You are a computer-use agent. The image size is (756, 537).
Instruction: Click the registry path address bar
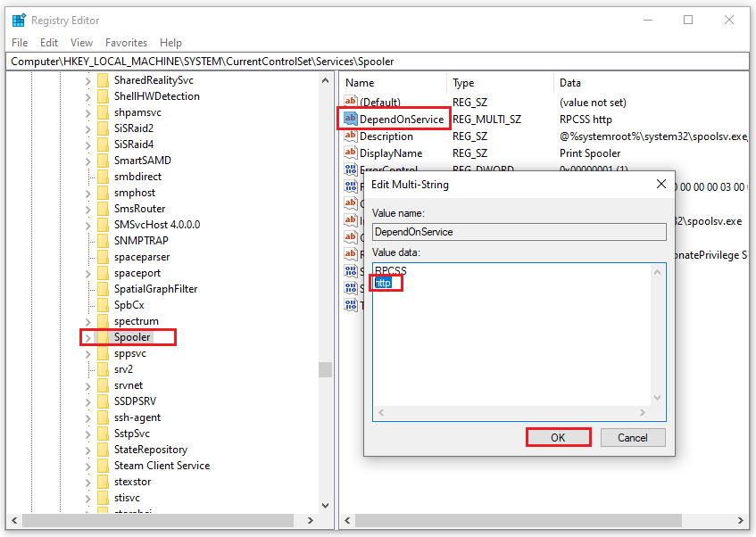tap(378, 62)
